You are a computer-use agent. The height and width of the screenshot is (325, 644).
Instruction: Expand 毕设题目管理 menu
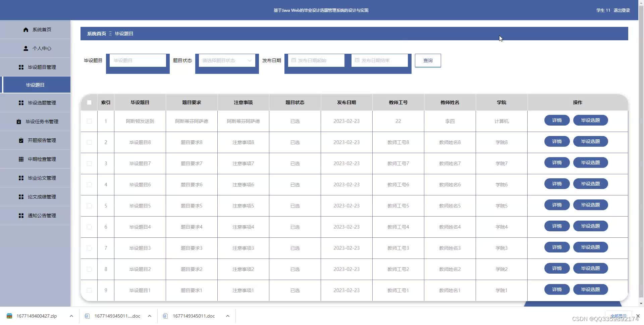pyautogui.click(x=35, y=67)
